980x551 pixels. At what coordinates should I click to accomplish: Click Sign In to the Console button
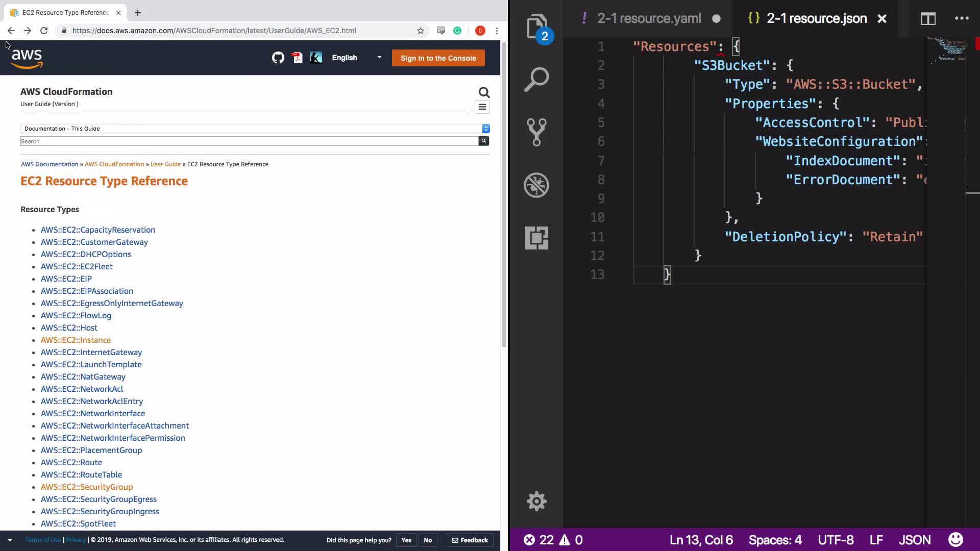click(x=438, y=58)
